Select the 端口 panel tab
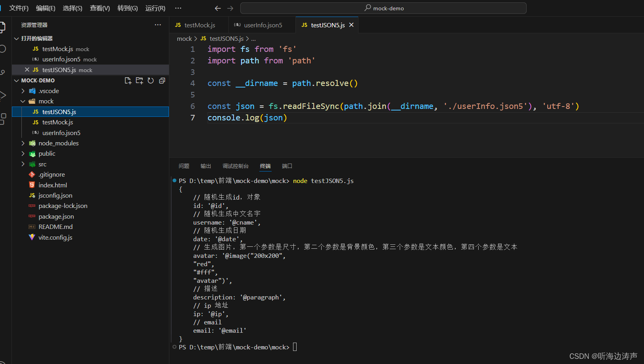644x364 pixels. (x=287, y=166)
